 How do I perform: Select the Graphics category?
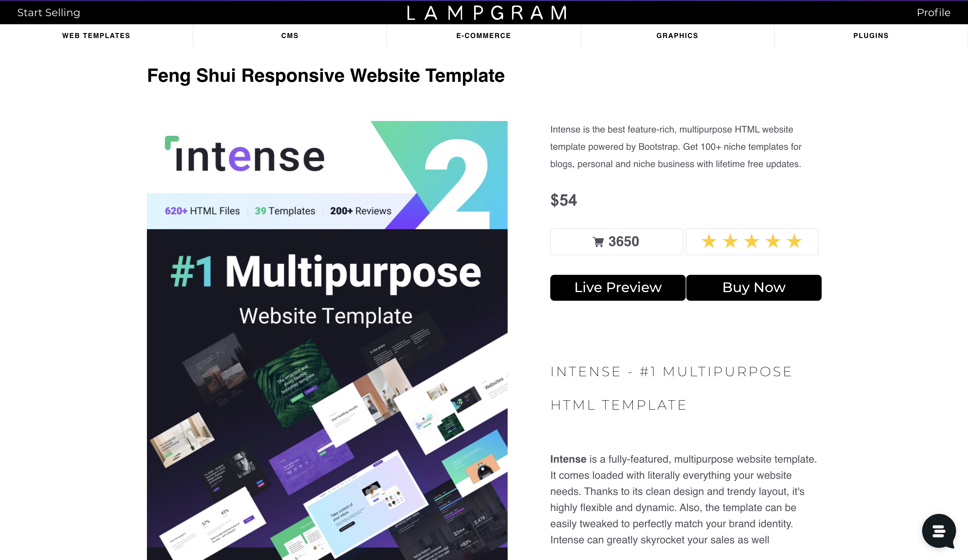click(677, 36)
